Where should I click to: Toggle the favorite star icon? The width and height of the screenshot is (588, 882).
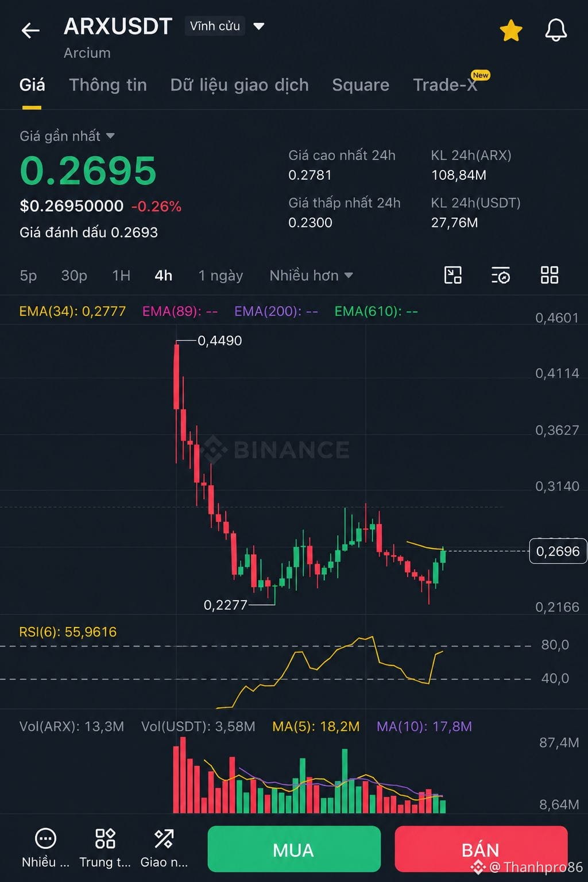coord(511,30)
